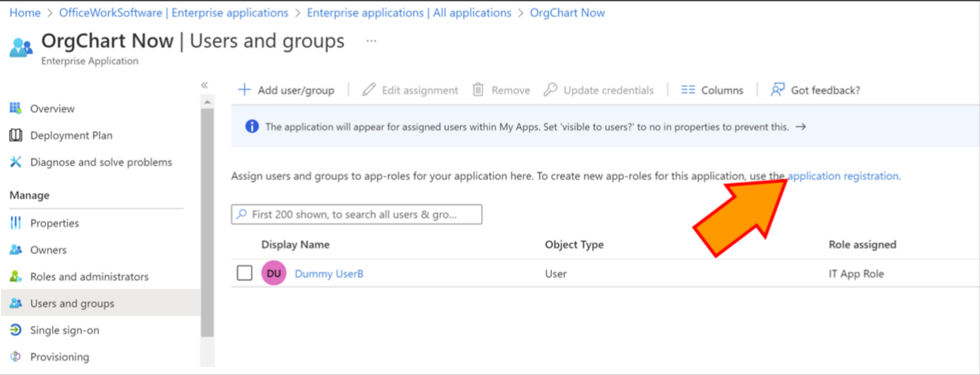The height and width of the screenshot is (375, 980).
Task: Click the Users and groups sidebar icon
Action: pyautogui.click(x=16, y=303)
